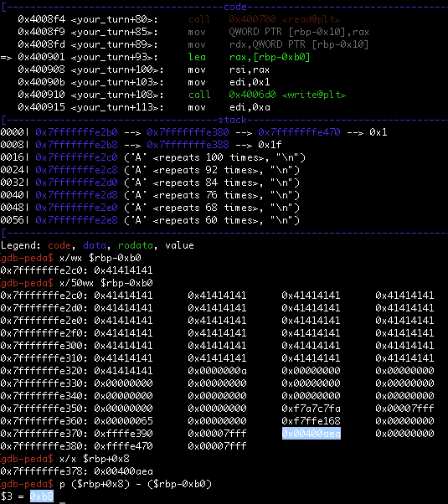Click the 'code' section header label

coord(235,7)
